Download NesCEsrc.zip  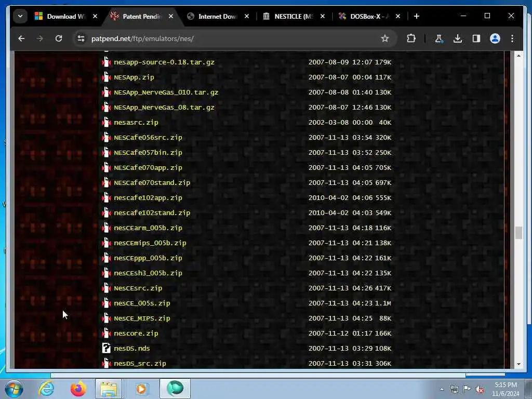[138, 288]
